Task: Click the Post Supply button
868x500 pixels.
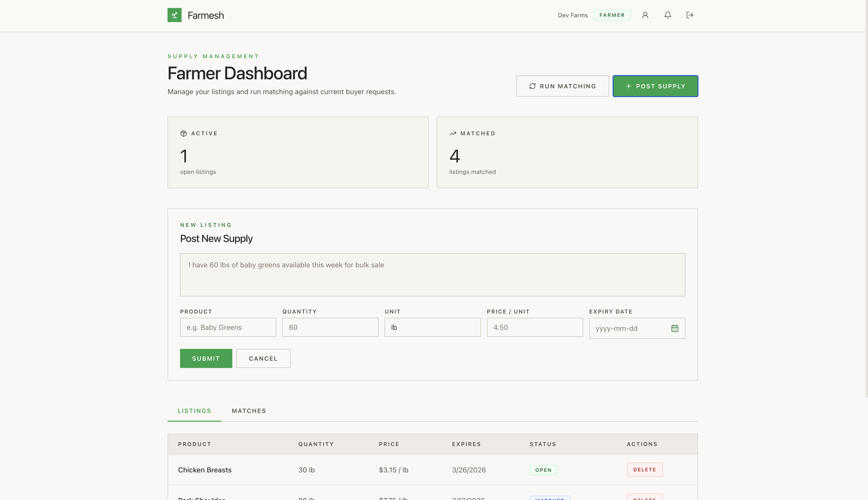Action: pyautogui.click(x=655, y=86)
